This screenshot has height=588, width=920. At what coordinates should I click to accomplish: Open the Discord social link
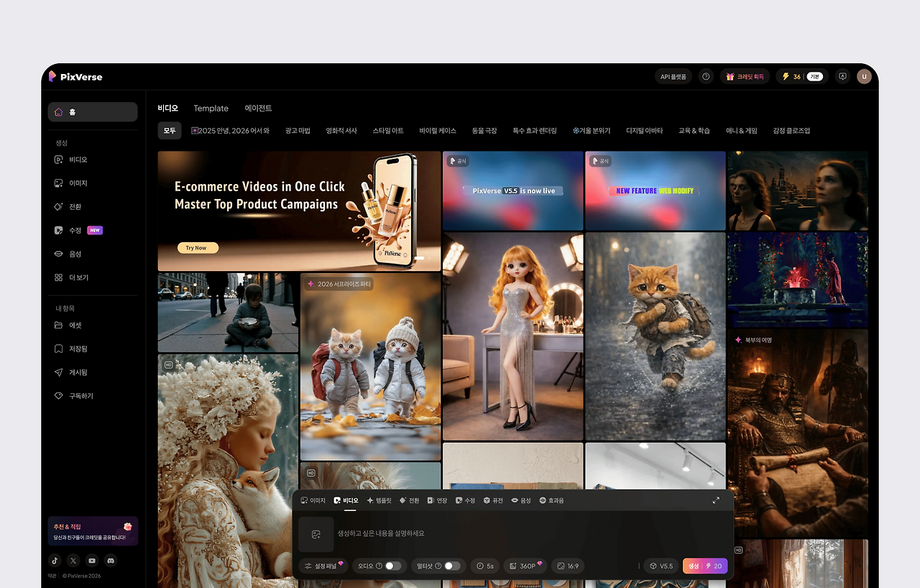click(x=111, y=561)
